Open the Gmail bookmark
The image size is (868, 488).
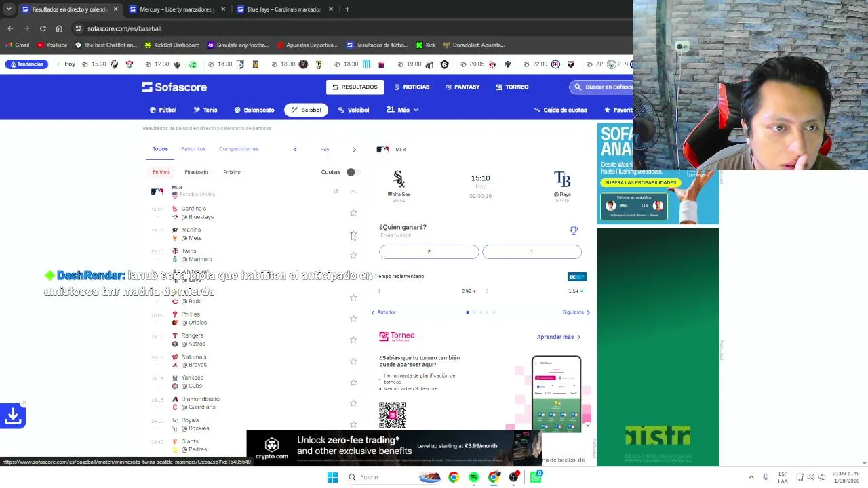coord(17,45)
